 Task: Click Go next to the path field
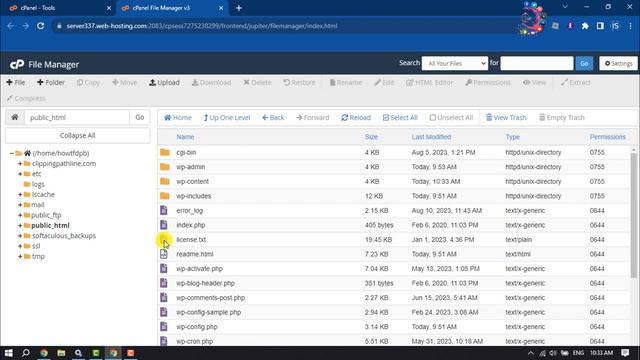pos(140,118)
